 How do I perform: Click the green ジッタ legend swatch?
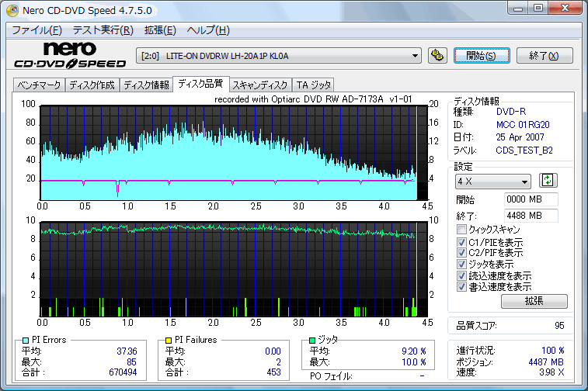point(312,340)
